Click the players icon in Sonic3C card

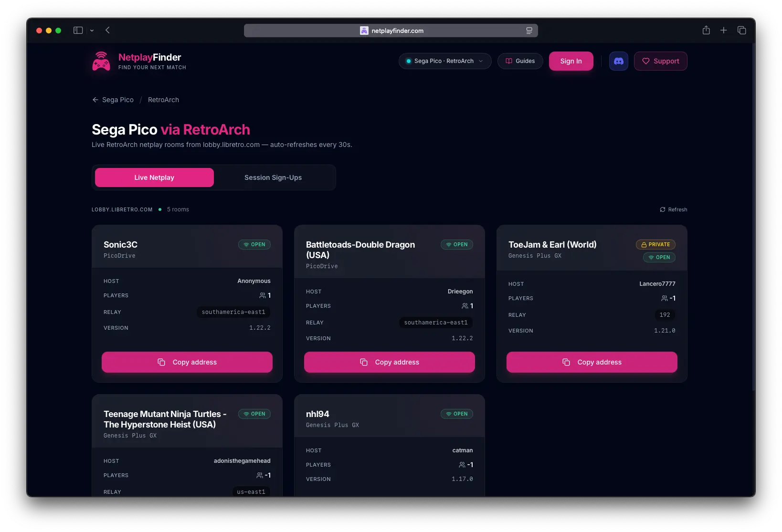tap(263, 295)
